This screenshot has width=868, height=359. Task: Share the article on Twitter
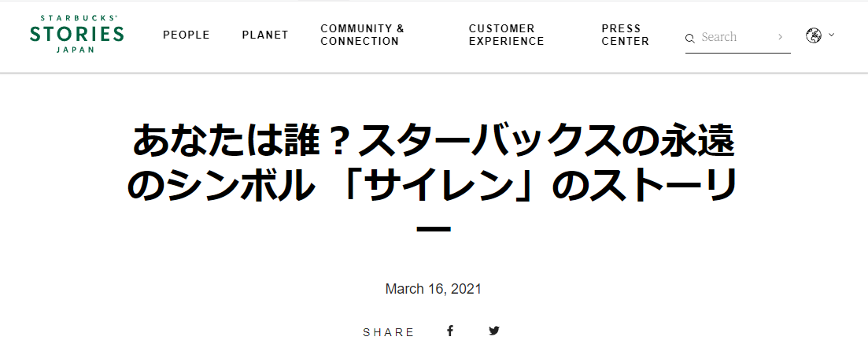pos(494,331)
